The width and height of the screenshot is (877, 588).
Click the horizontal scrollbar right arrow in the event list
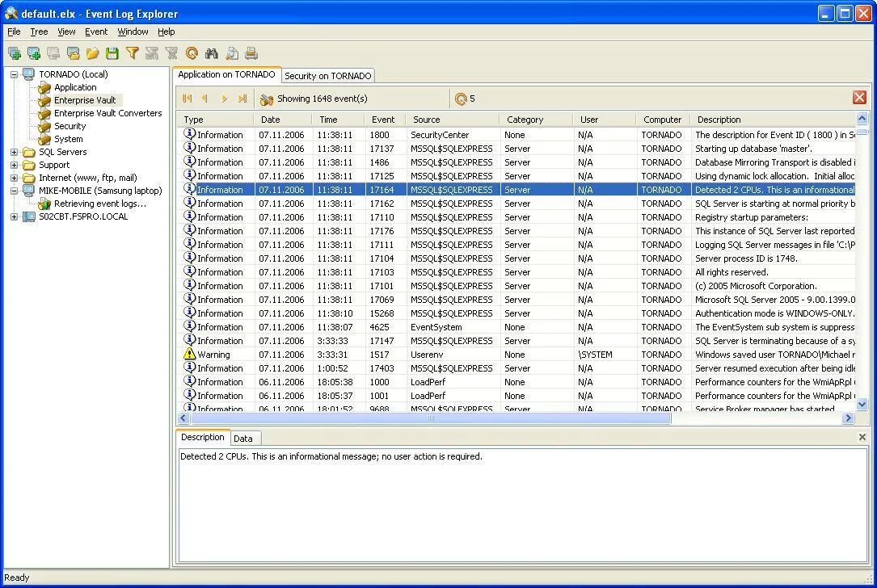point(849,418)
